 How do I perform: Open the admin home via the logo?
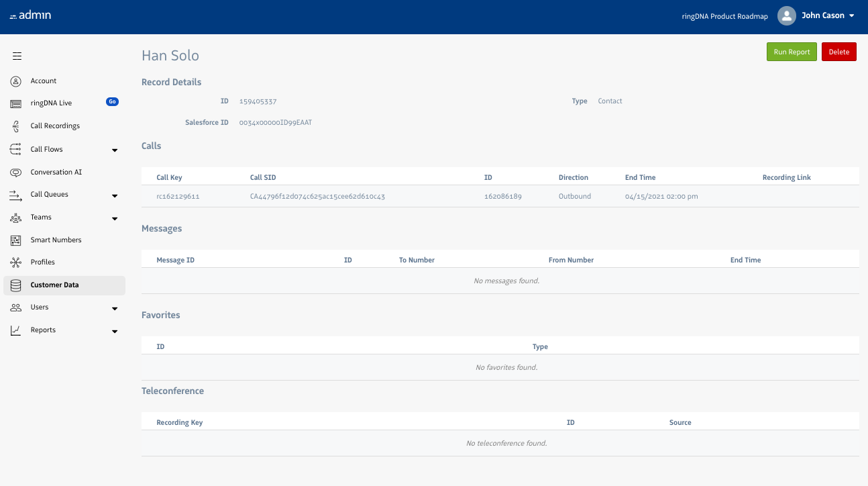coord(30,15)
